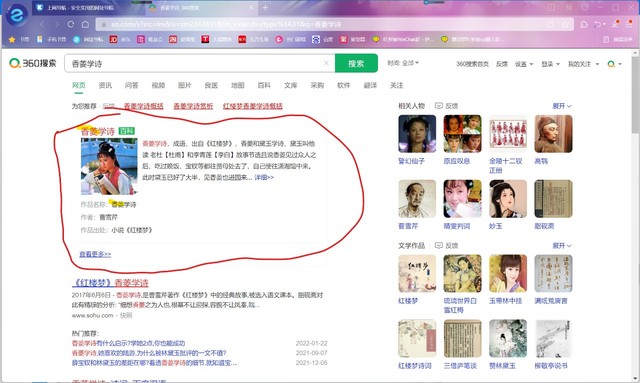
Task: Open the 高鹗 portrait thumbnail
Action: point(553,134)
